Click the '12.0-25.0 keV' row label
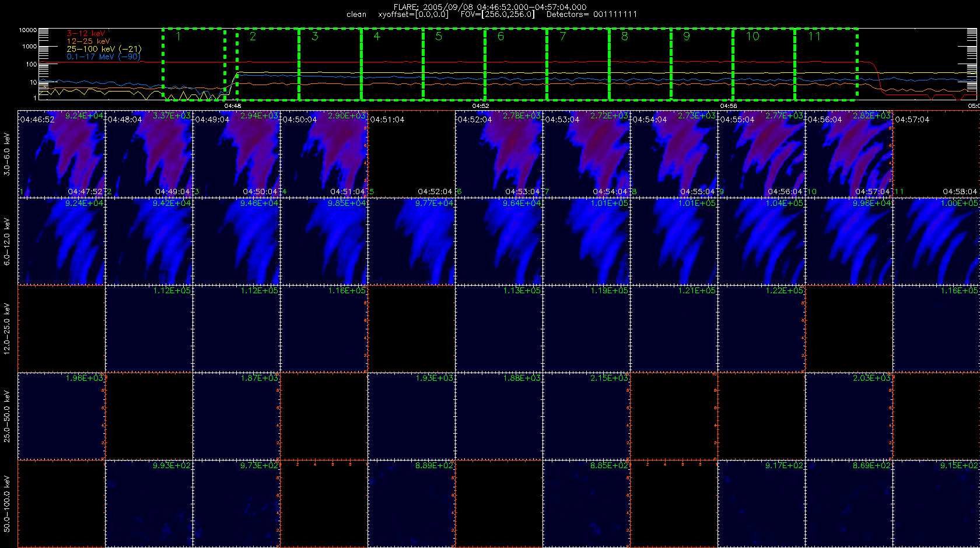The image size is (980, 548). (7, 329)
